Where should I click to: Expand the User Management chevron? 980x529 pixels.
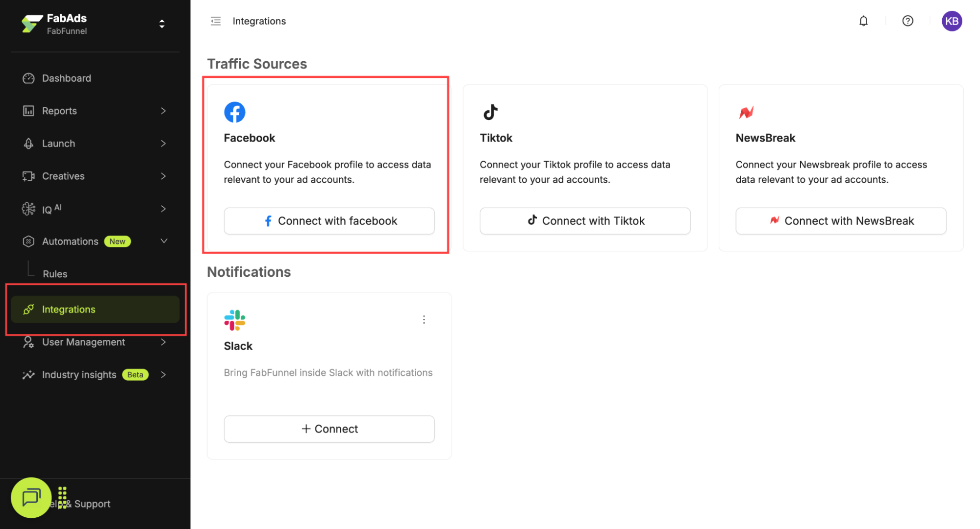tap(163, 342)
